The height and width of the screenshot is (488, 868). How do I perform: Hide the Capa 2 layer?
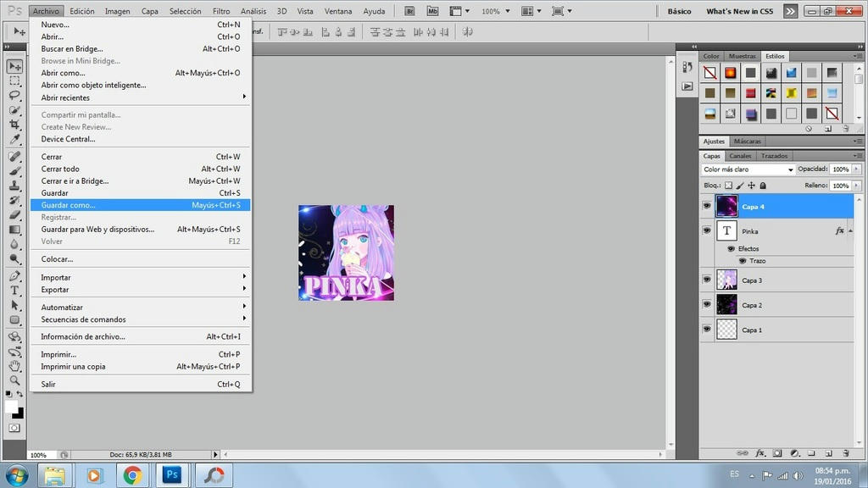point(707,304)
